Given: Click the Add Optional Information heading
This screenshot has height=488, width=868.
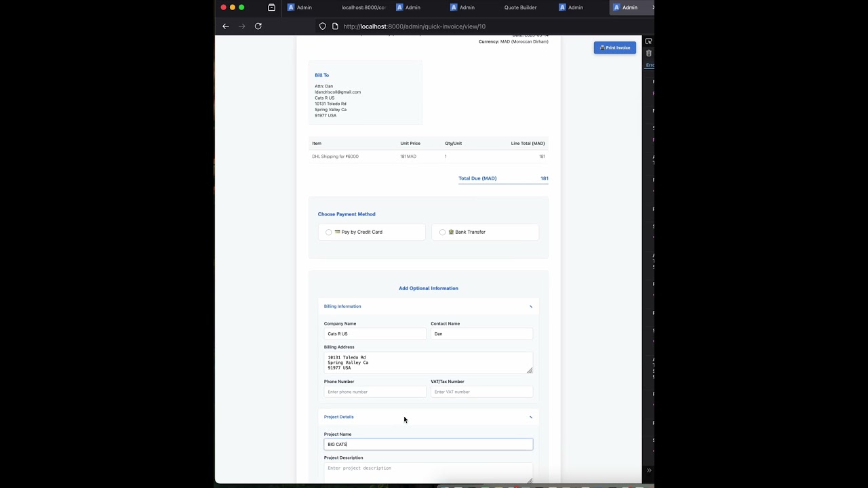Looking at the screenshot, I should click(429, 289).
